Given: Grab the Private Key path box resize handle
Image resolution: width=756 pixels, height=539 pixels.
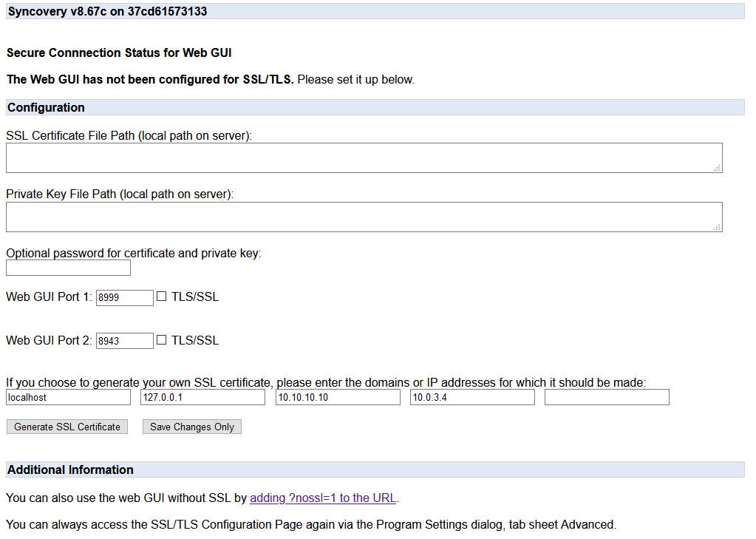Looking at the screenshot, I should pyautogui.click(x=717, y=228).
